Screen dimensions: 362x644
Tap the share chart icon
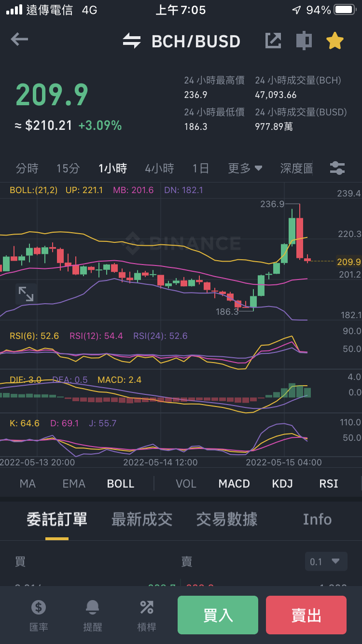tap(273, 41)
